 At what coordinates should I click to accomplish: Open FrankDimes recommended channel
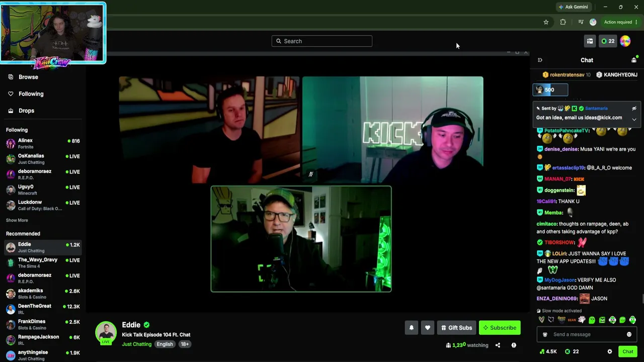43,324
